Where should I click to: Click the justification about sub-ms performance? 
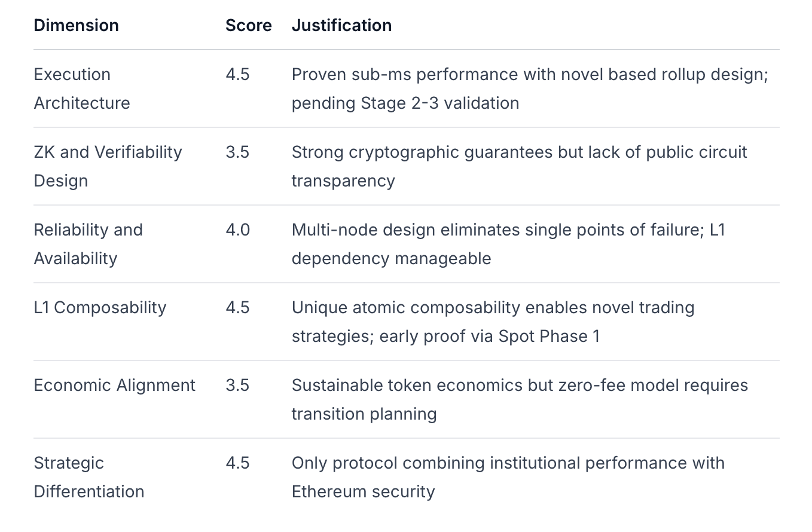coord(529,88)
